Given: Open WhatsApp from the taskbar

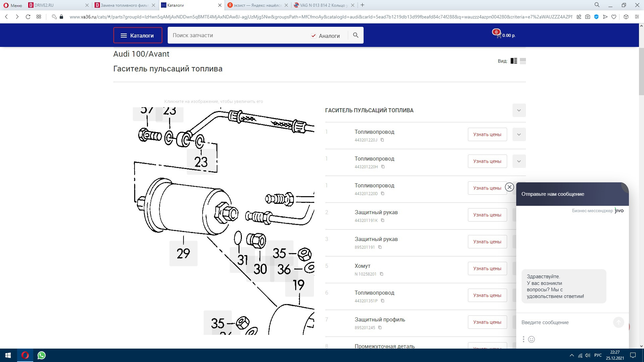Looking at the screenshot, I should coord(42,355).
